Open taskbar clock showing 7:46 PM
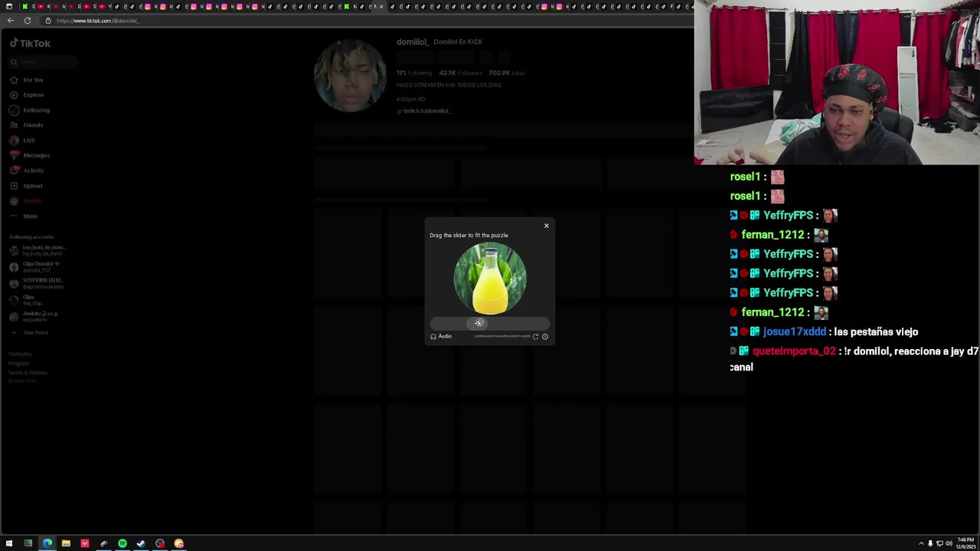The image size is (980, 551). point(966,543)
